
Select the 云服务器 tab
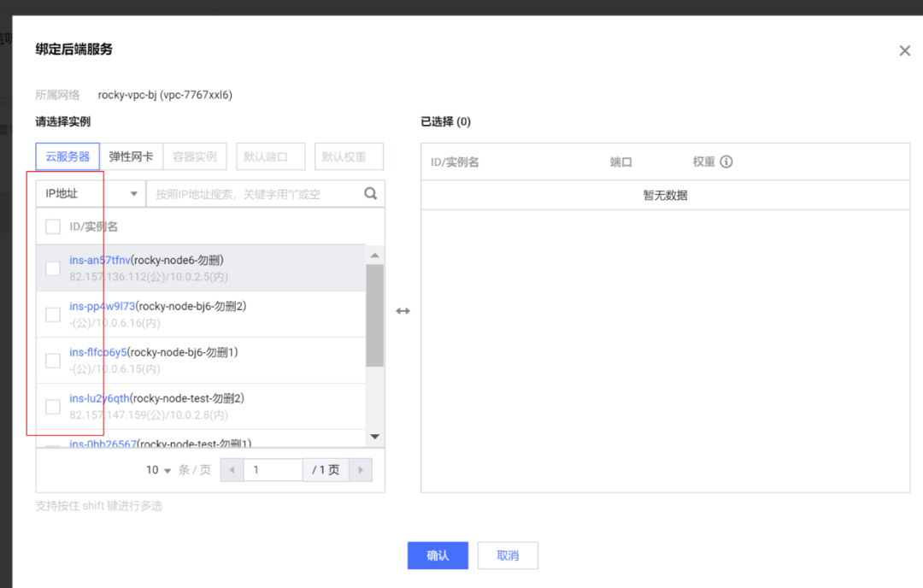(68, 156)
